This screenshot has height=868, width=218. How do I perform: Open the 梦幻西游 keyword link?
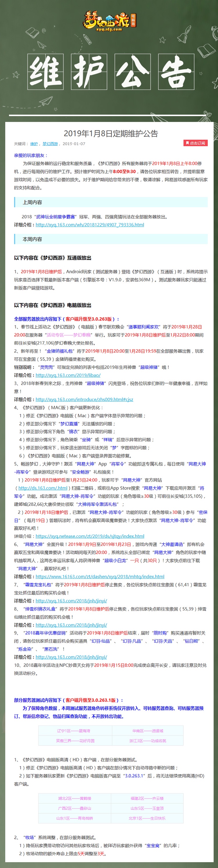click(50, 143)
